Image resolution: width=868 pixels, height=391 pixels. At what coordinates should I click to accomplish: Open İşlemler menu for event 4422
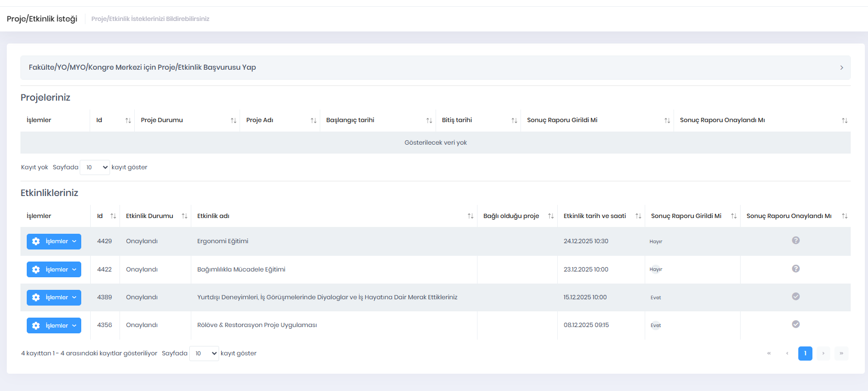[x=54, y=269]
